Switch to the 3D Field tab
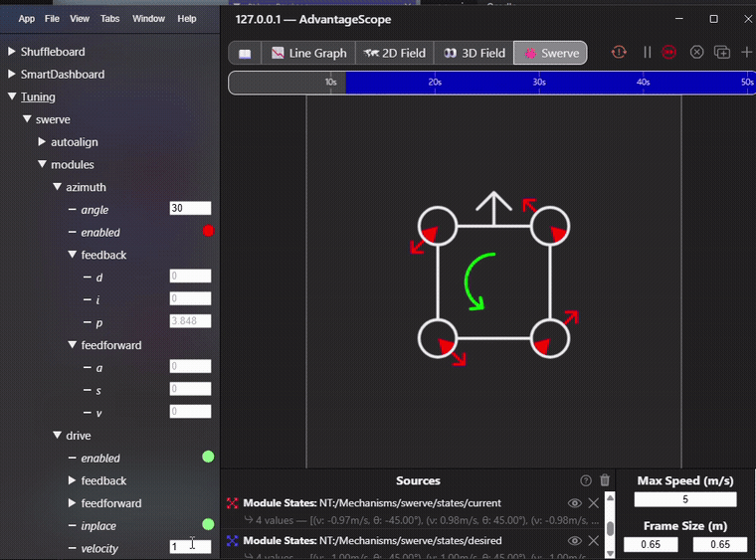756x560 pixels. coord(474,53)
